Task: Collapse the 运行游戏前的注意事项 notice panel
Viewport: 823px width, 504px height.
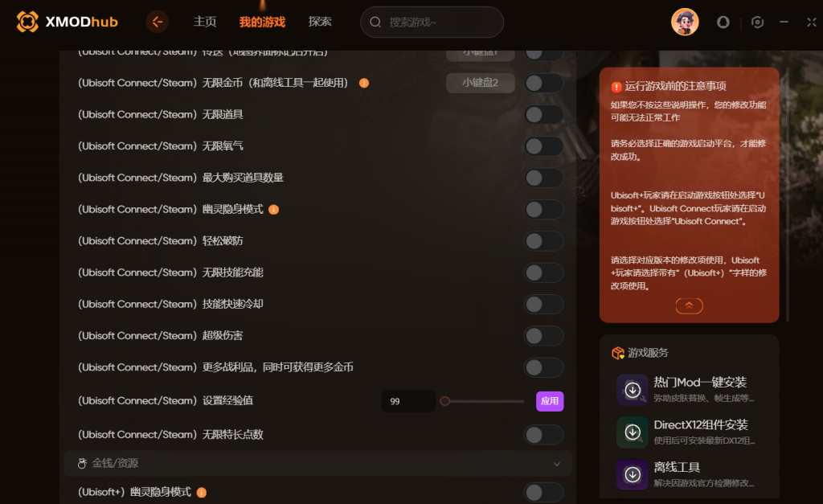Action: pos(689,305)
